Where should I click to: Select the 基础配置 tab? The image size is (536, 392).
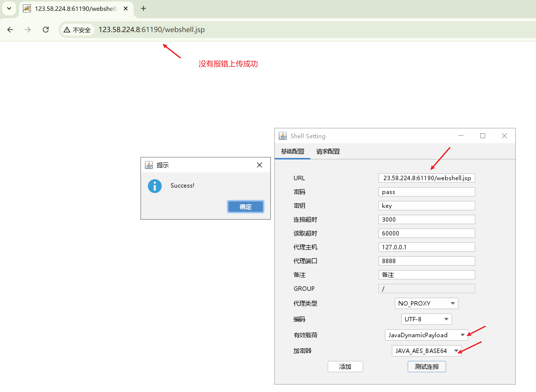[x=293, y=151]
